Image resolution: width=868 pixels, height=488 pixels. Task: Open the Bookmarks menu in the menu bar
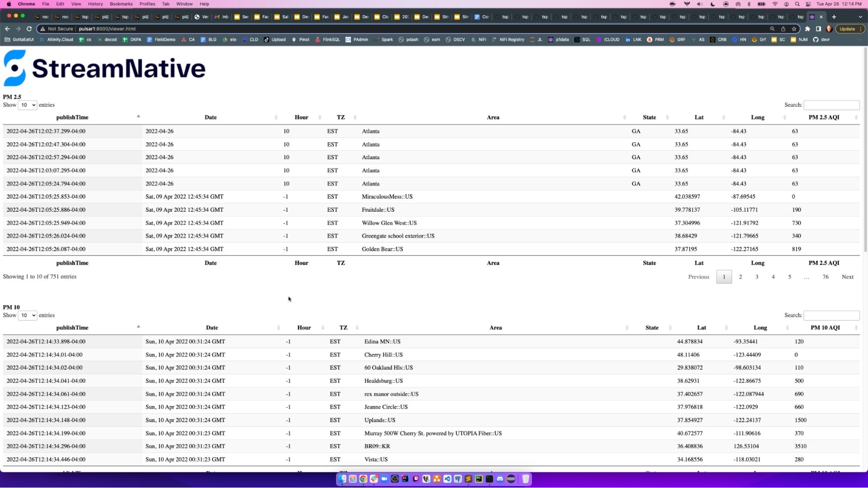coord(121,4)
